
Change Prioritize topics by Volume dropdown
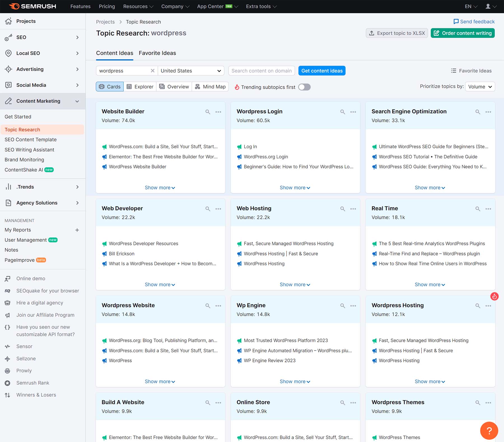pyautogui.click(x=480, y=87)
